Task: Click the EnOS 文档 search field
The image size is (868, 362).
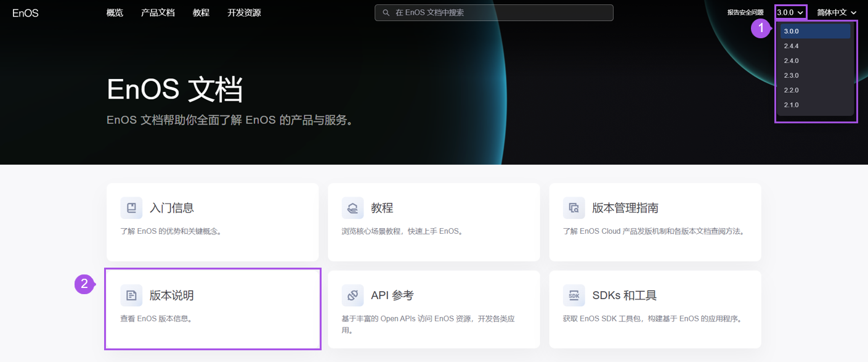Action: pos(499,12)
